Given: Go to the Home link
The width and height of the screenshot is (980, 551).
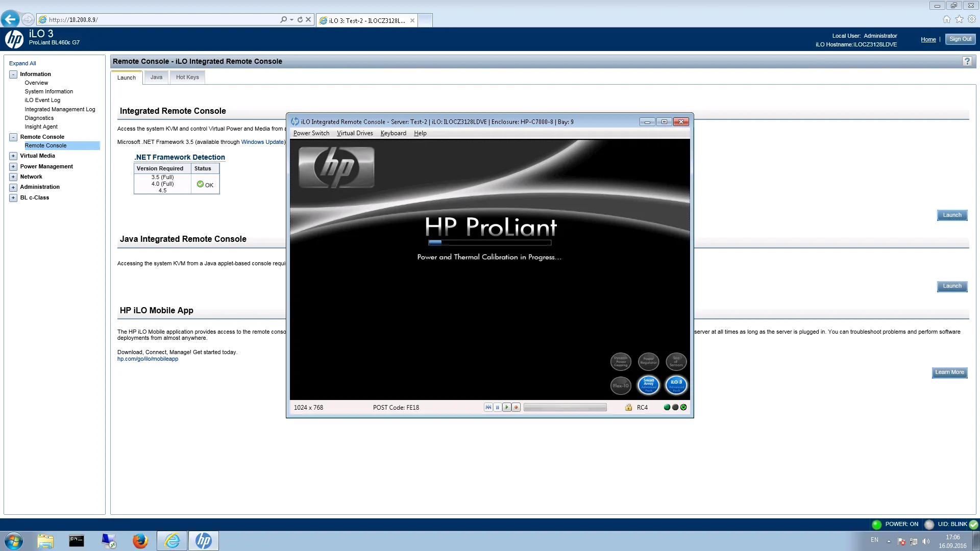Looking at the screenshot, I should (x=928, y=39).
